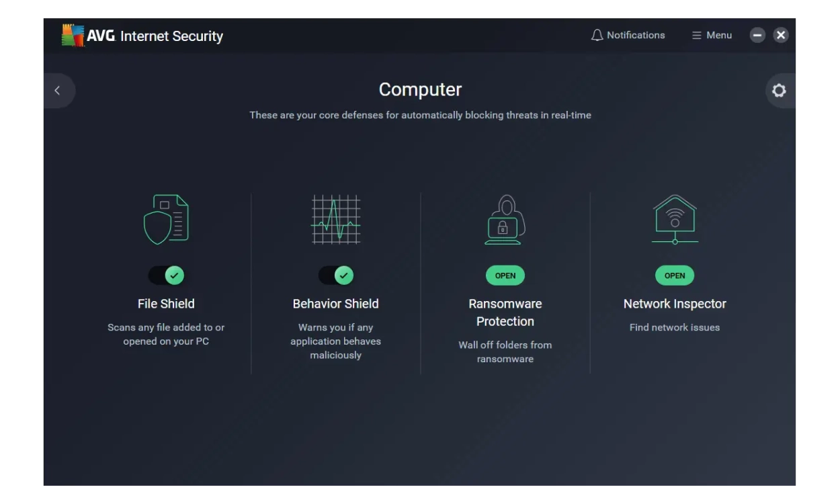840x504 pixels.
Task: Click the Network Inspector house wifi icon
Action: [675, 220]
